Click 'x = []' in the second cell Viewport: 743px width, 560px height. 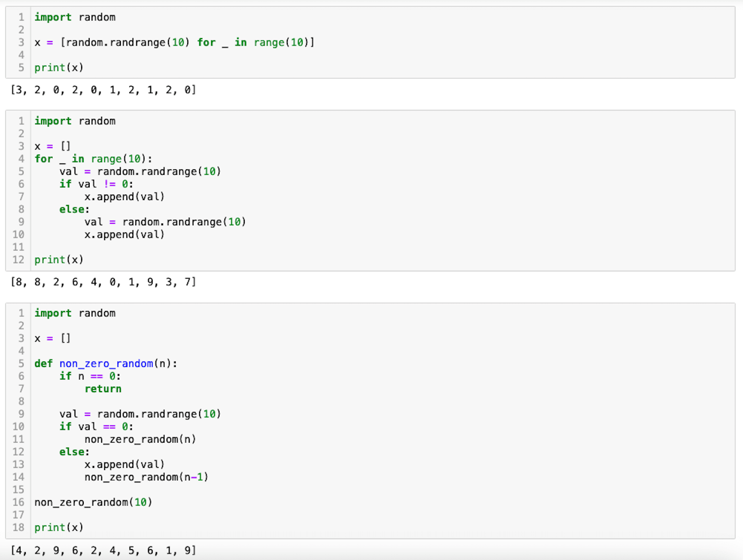click(53, 147)
